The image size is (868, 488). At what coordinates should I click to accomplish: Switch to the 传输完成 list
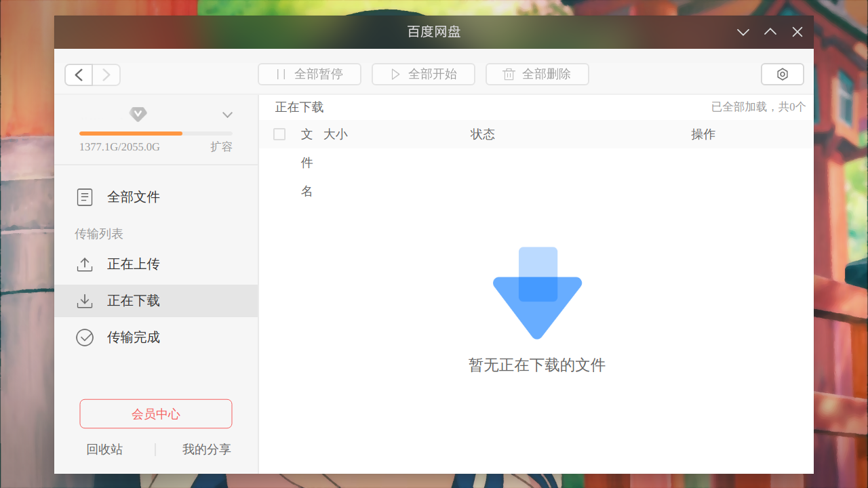click(x=134, y=338)
